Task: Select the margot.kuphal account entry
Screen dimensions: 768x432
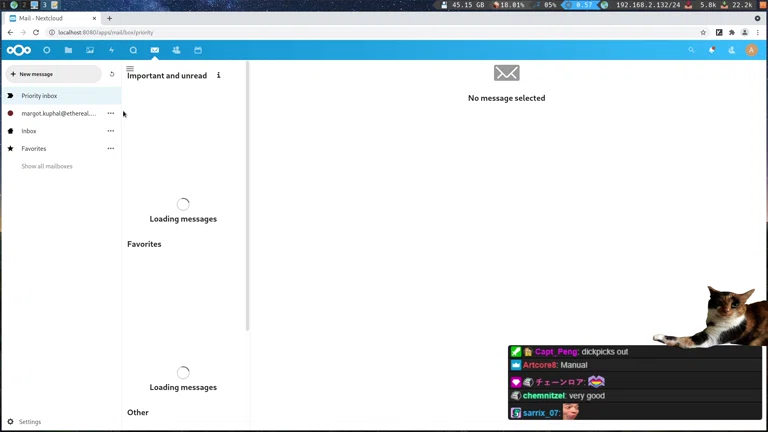Action: click(x=61, y=113)
